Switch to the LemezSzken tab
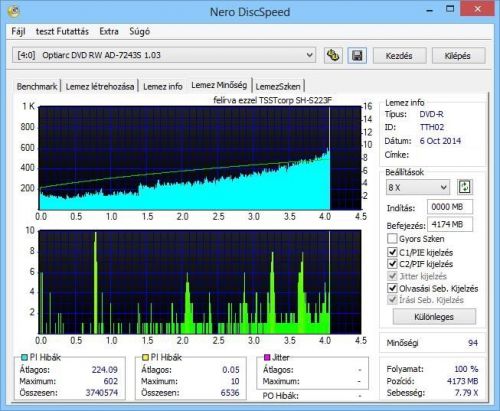500x411 pixels. pos(278,87)
